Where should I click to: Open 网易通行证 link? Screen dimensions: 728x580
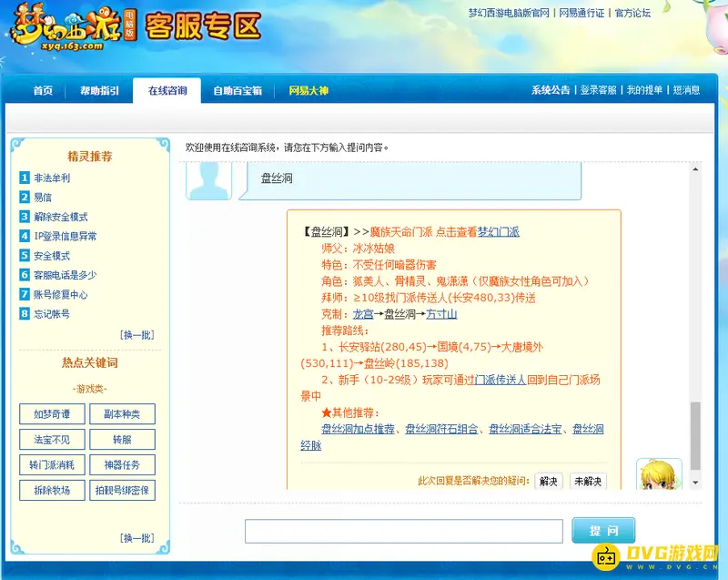(581, 13)
